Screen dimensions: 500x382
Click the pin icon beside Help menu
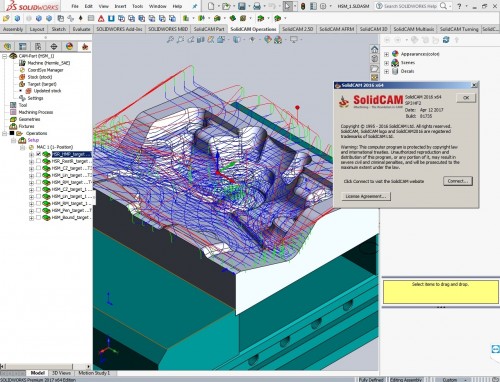point(195,6)
